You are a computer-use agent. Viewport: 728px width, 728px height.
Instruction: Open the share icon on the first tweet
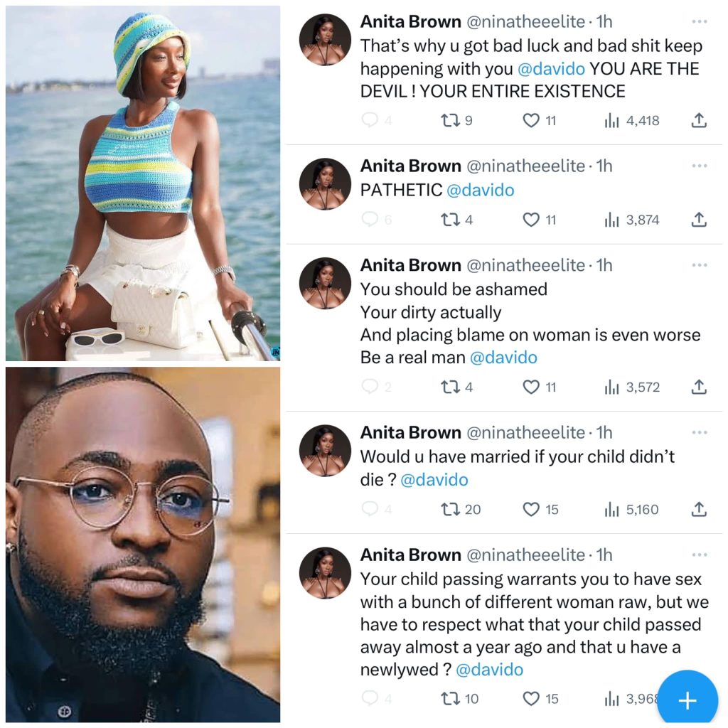698,121
